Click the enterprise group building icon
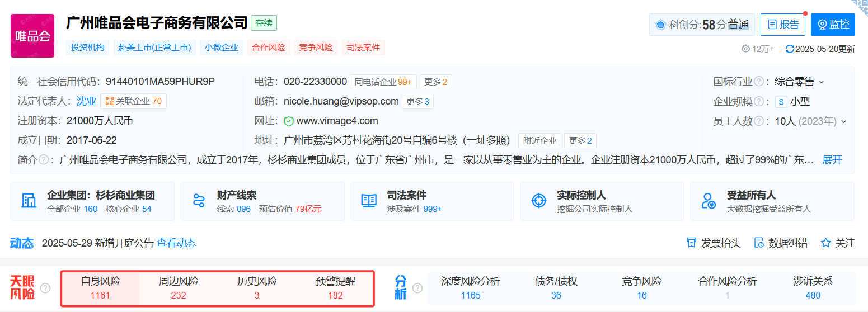This screenshot has width=868, height=312. [x=29, y=201]
